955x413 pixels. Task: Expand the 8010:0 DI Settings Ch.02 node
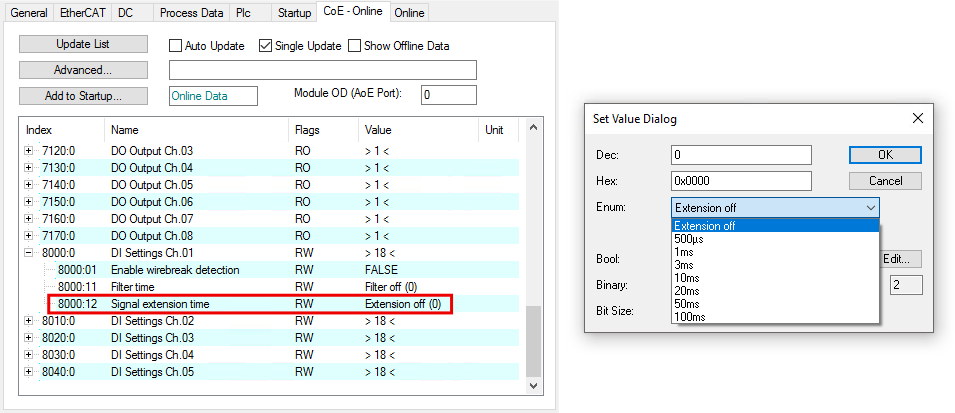[29, 320]
